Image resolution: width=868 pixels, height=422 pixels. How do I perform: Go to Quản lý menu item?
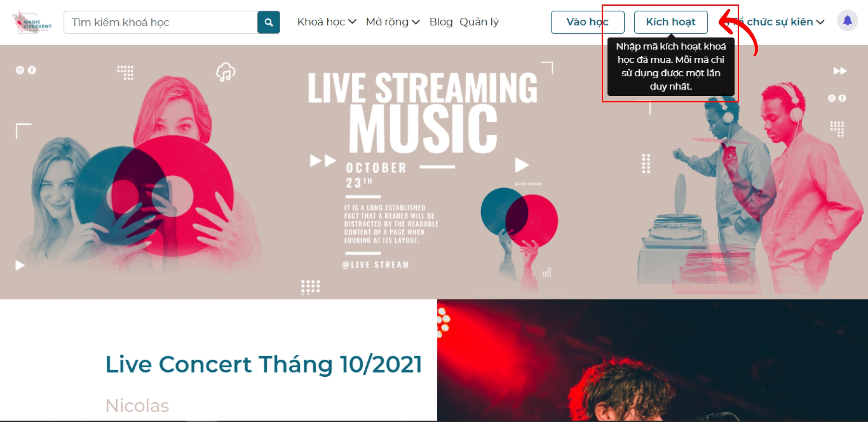point(479,22)
